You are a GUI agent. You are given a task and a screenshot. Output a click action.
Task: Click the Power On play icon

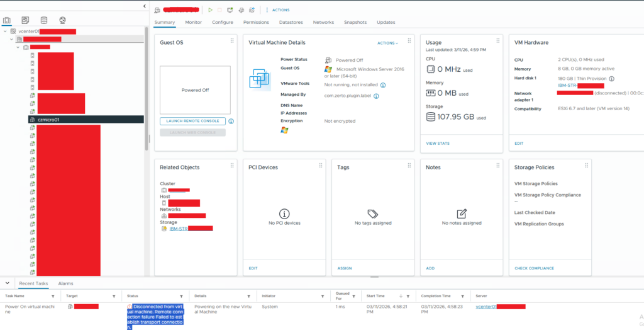pyautogui.click(x=210, y=10)
